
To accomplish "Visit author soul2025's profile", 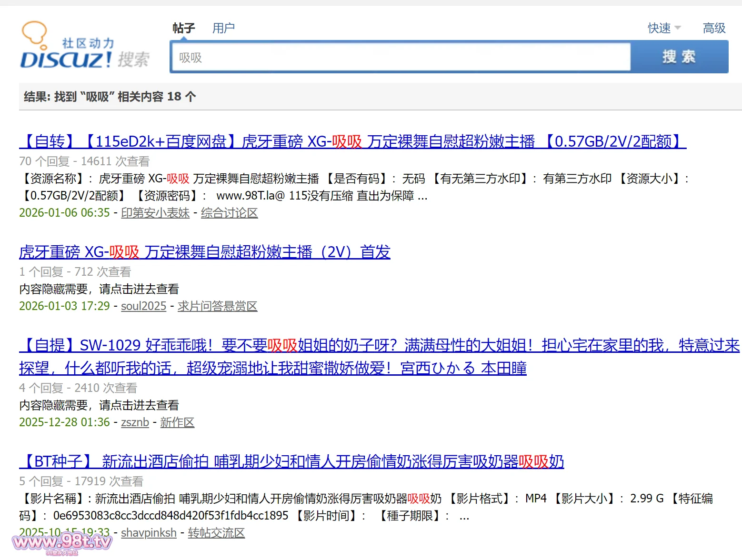I will click(x=143, y=306).
